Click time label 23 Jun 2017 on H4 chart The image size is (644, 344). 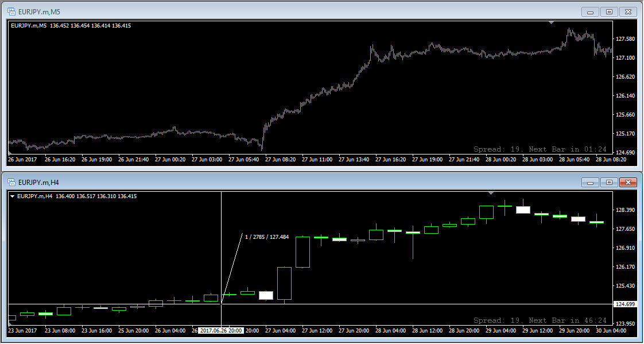tap(22, 330)
